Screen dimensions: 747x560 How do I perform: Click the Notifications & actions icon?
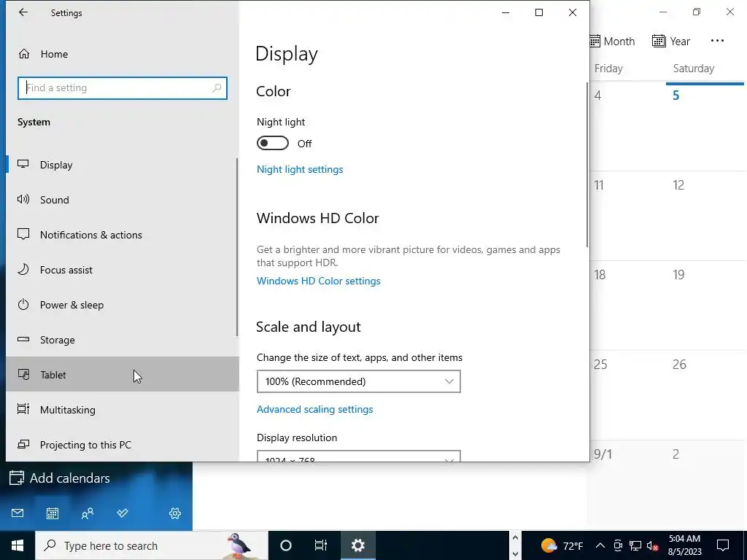(x=23, y=234)
